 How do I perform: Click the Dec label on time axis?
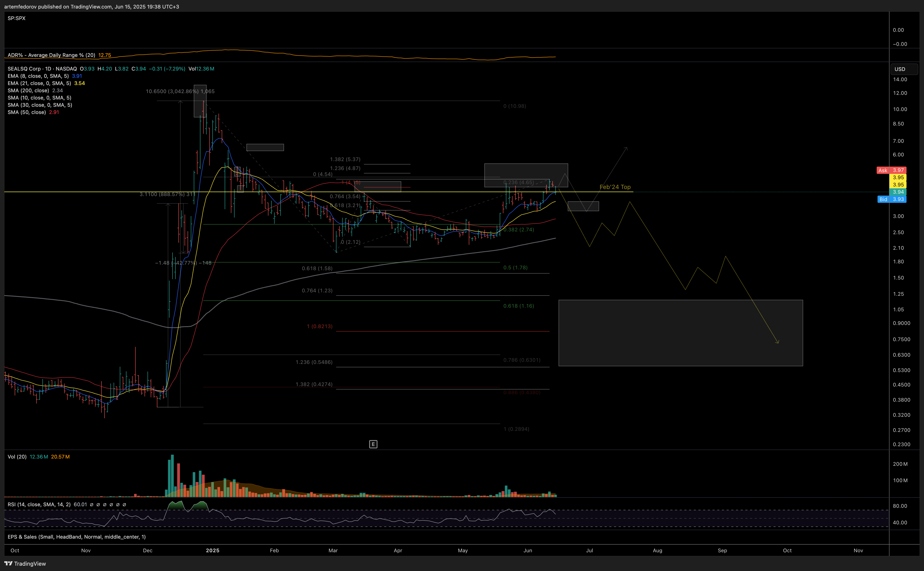[x=148, y=551]
